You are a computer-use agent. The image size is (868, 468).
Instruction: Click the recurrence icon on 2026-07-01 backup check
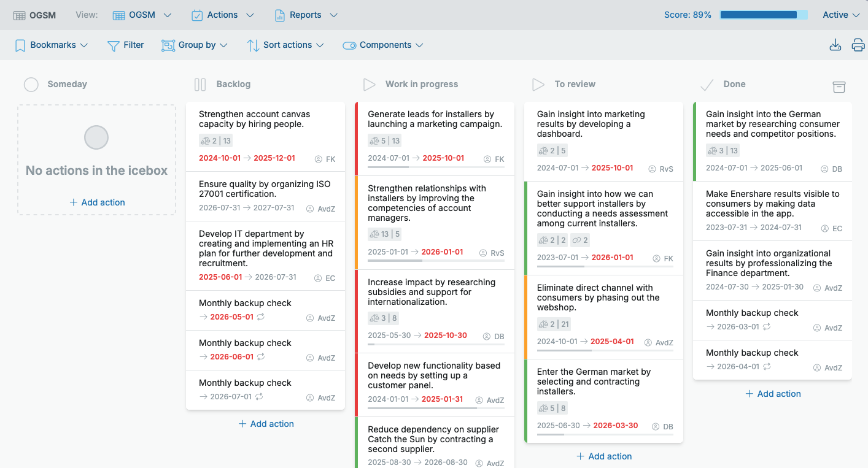point(259,396)
